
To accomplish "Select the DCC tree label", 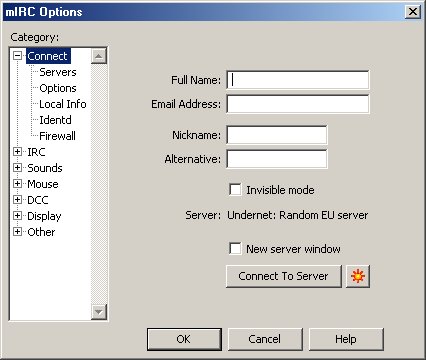I will (x=38, y=200).
